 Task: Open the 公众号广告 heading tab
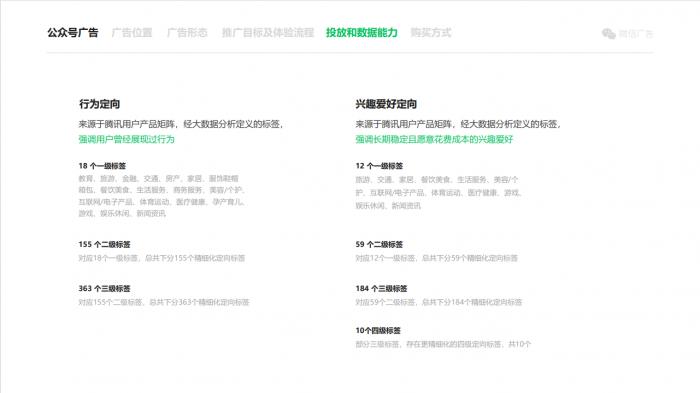(x=73, y=33)
